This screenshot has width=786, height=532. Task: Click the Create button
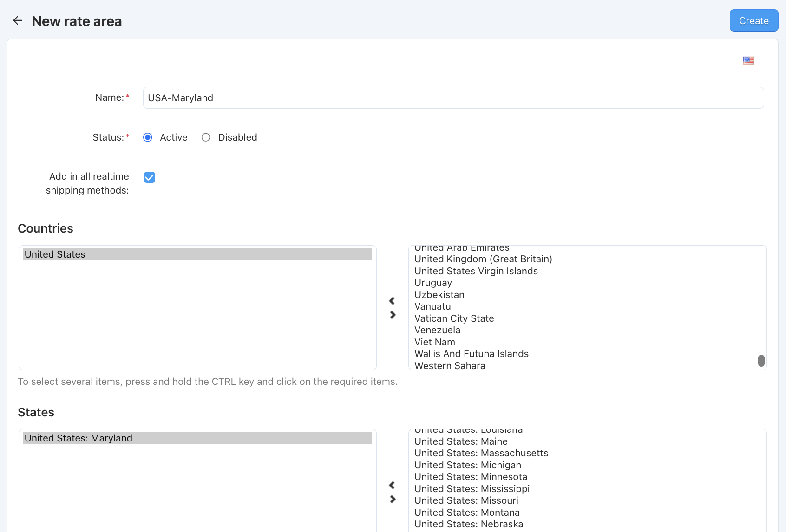tap(753, 20)
